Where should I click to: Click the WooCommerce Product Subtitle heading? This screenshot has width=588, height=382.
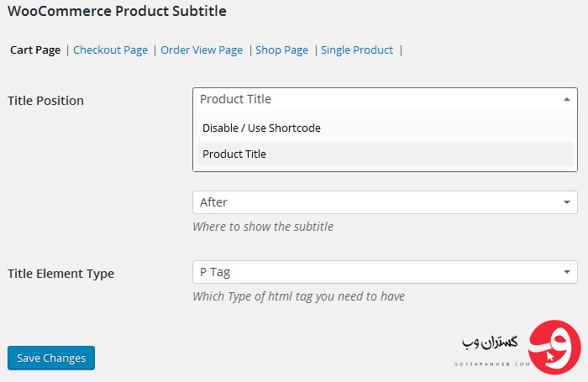(117, 11)
